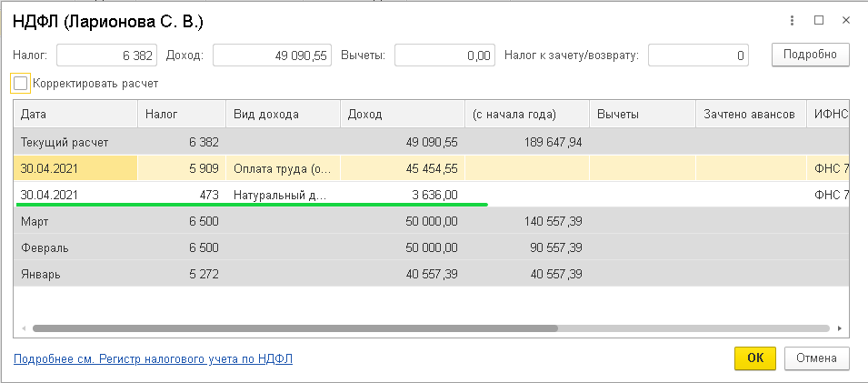Click into the Доход input field
Viewport: 868px width, 383px height.
click(272, 55)
